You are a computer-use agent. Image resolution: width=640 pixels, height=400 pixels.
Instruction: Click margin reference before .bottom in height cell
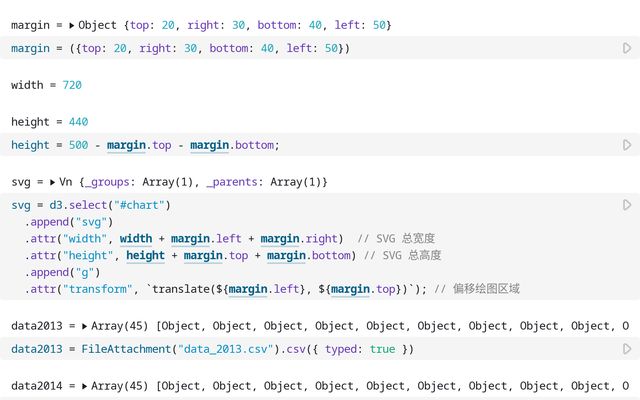tap(210, 145)
